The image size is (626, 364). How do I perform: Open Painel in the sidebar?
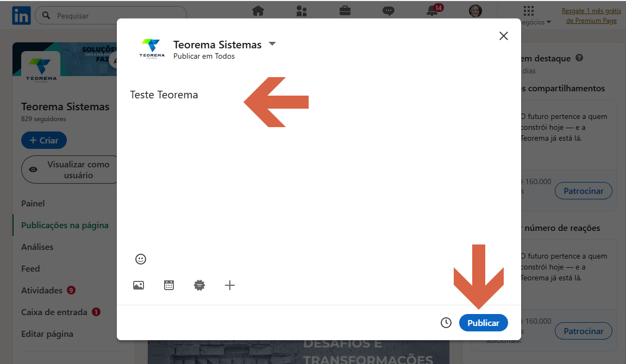[x=33, y=204]
